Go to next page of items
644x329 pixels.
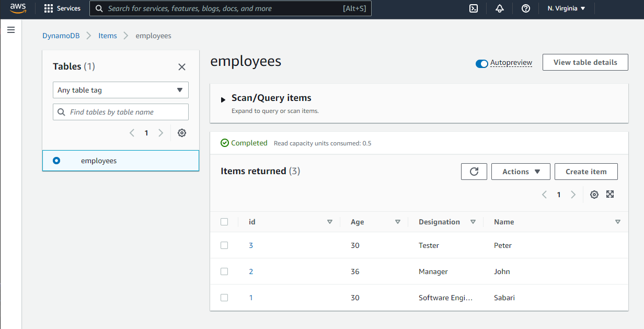(573, 195)
